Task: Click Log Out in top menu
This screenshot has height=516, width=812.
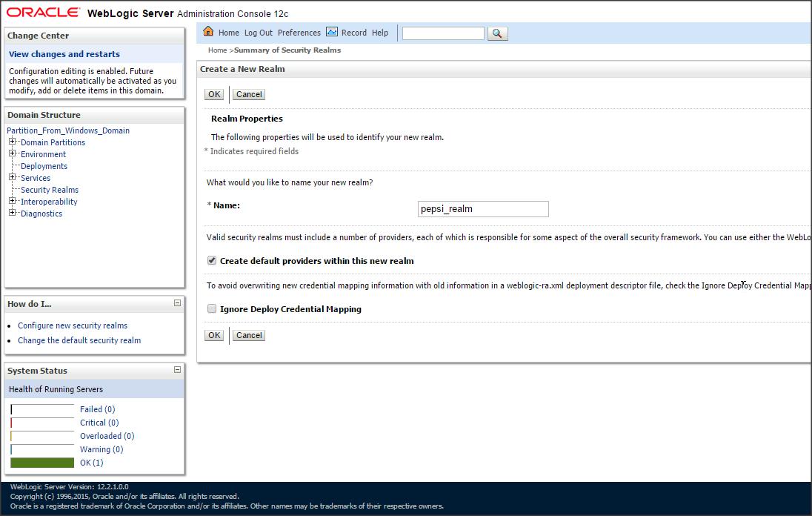Action: (259, 33)
